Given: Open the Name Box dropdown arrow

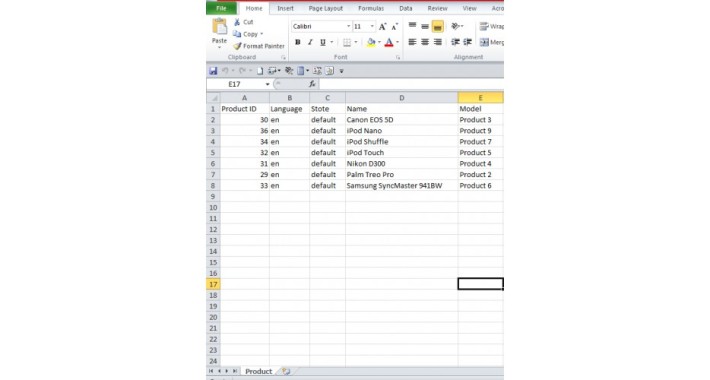Looking at the screenshot, I should [267, 84].
